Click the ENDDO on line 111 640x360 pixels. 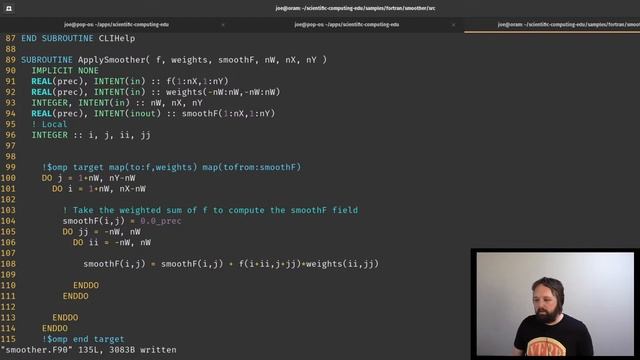(76, 296)
